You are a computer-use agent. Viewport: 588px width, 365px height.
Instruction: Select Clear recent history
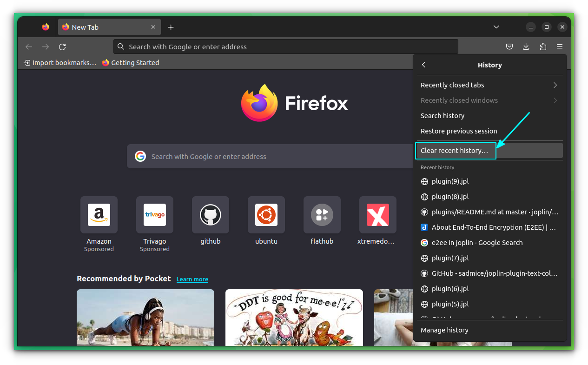click(x=456, y=150)
